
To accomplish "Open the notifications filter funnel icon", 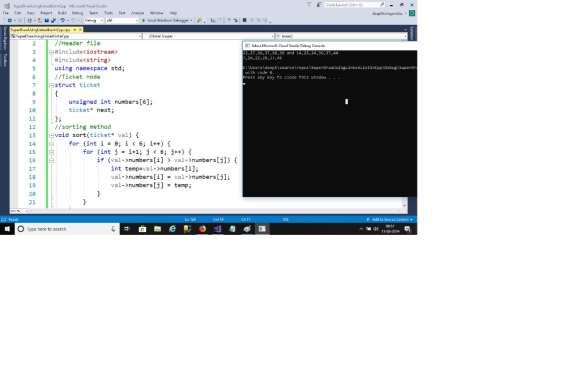I will click(309, 4).
